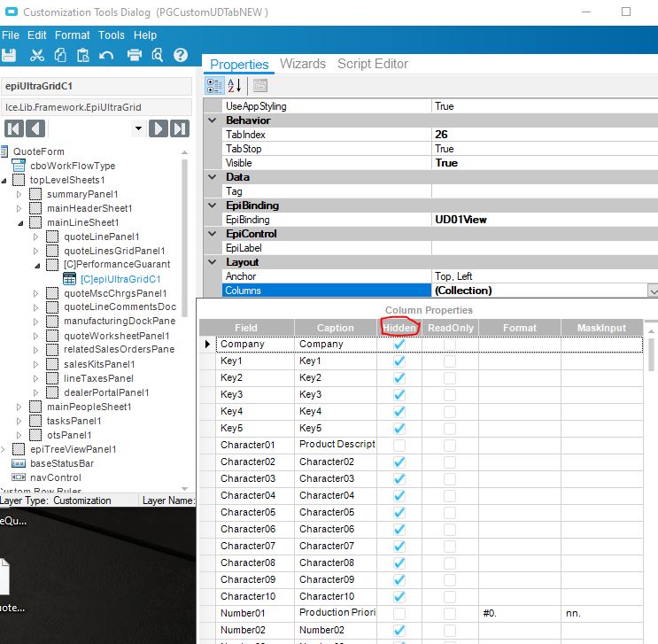The width and height of the screenshot is (658, 644).
Task: Jump to first control with the navigation button
Action: pos(14,128)
